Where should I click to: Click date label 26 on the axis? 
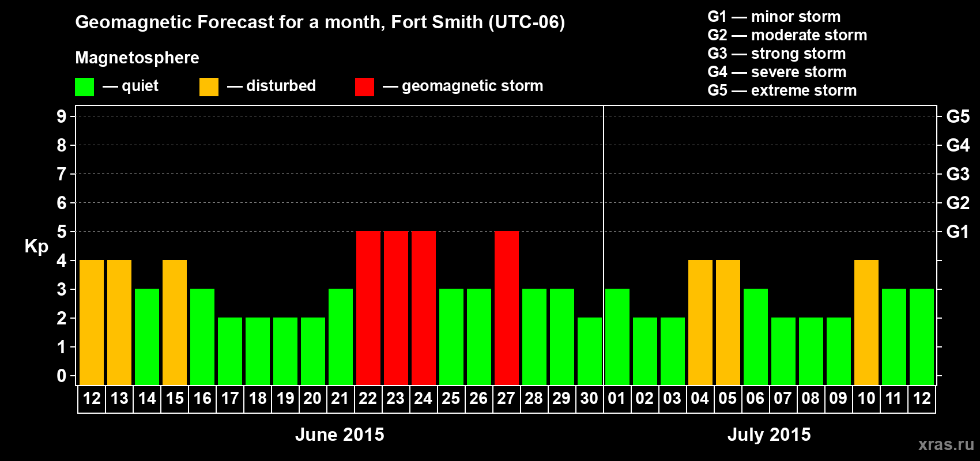pyautogui.click(x=479, y=399)
